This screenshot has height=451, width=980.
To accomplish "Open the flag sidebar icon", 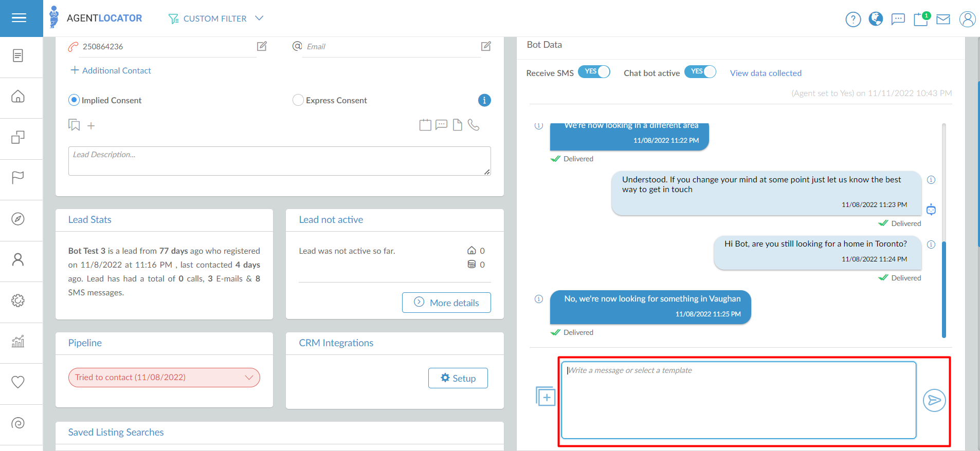I will coord(18,178).
